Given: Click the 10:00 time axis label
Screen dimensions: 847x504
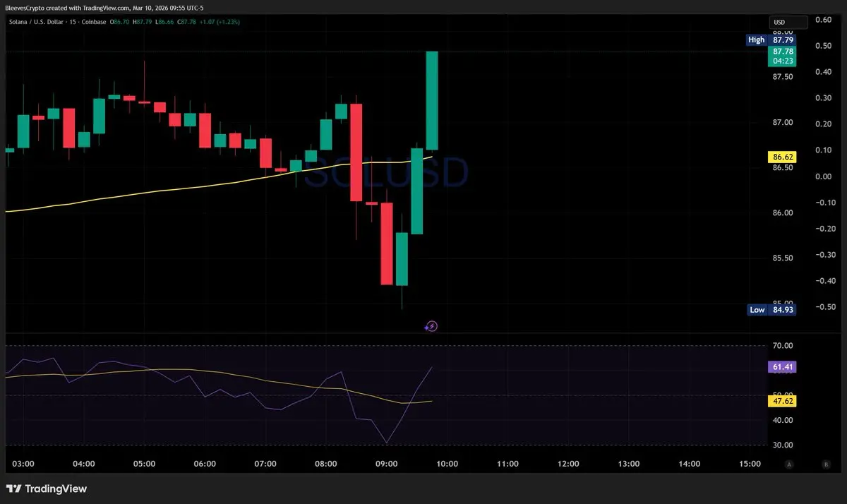Looking at the screenshot, I should 447,464.
